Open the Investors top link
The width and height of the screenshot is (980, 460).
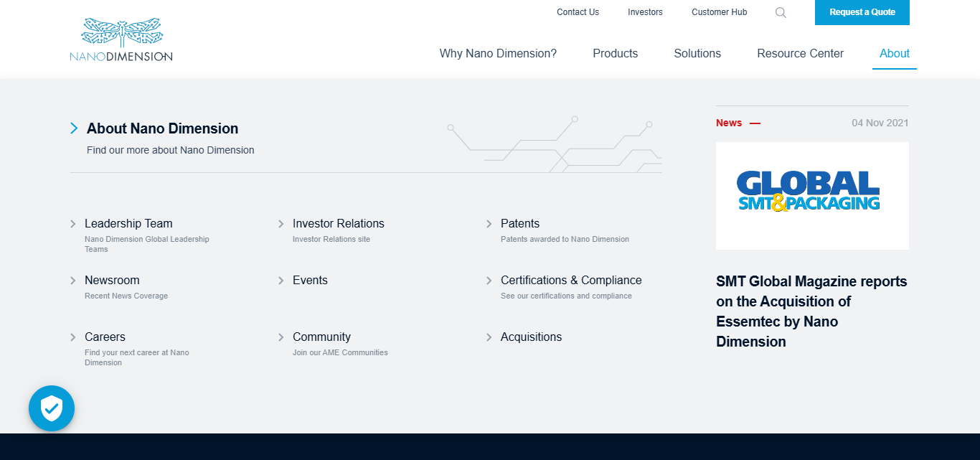pyautogui.click(x=645, y=12)
